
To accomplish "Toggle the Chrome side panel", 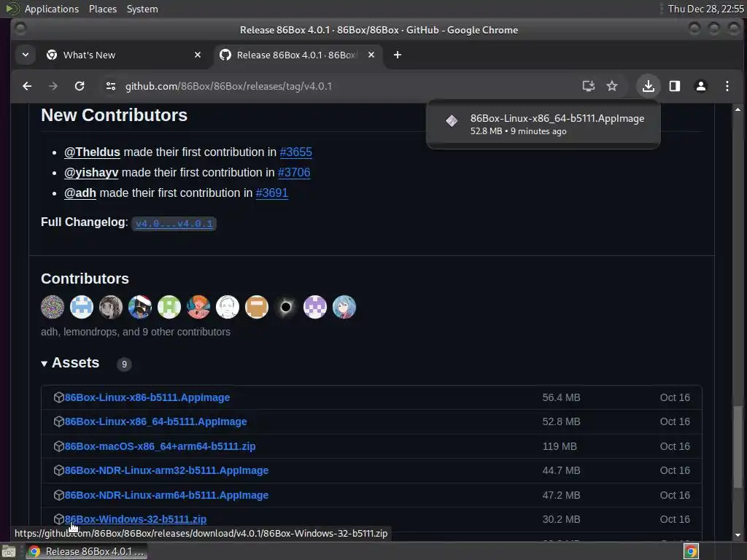I will 675,86.
